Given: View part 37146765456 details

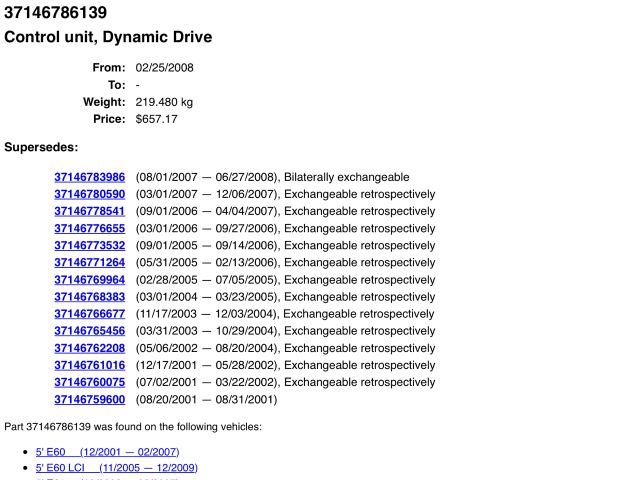Looking at the screenshot, I should coord(90,331).
